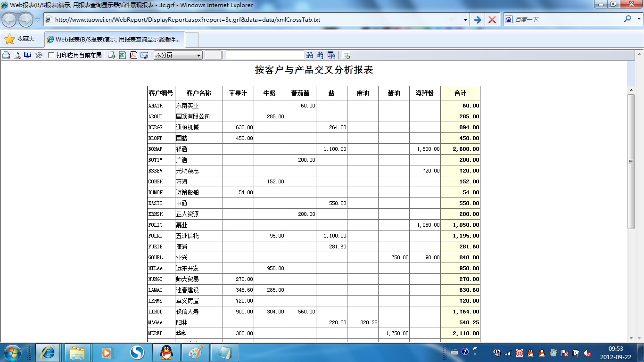This screenshot has width=644, height=362.
Task: Open the 收藏夹 favorites panel
Action: click(x=20, y=39)
